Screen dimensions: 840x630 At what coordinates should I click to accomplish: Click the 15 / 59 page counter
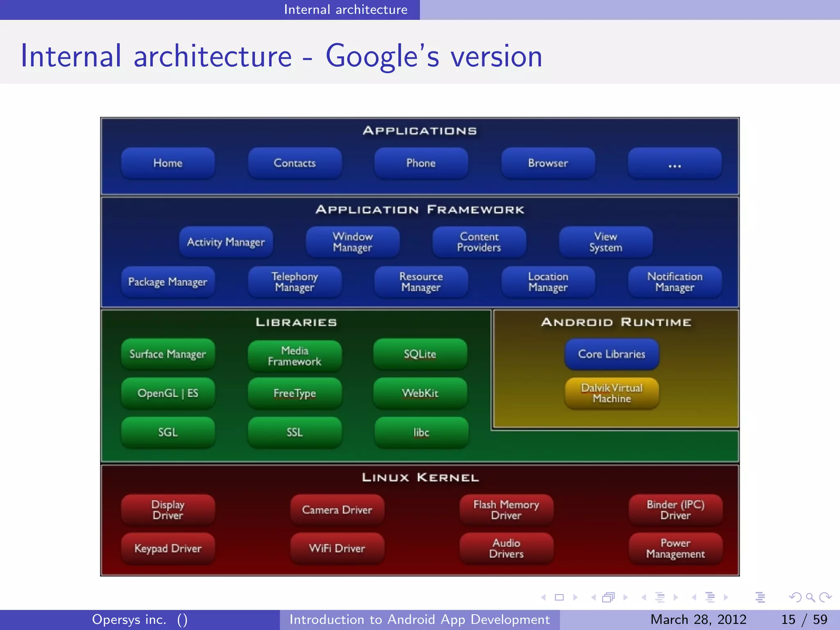tap(804, 619)
